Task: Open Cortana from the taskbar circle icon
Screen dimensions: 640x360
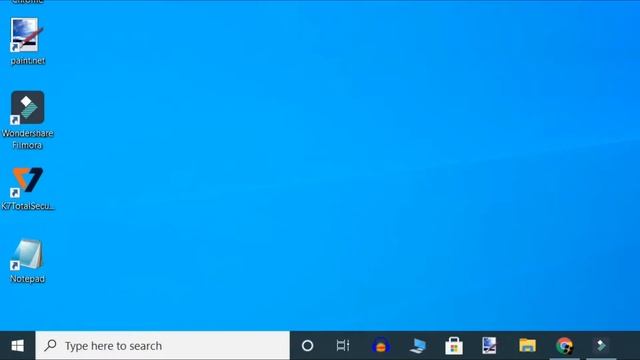Action: [x=307, y=346]
